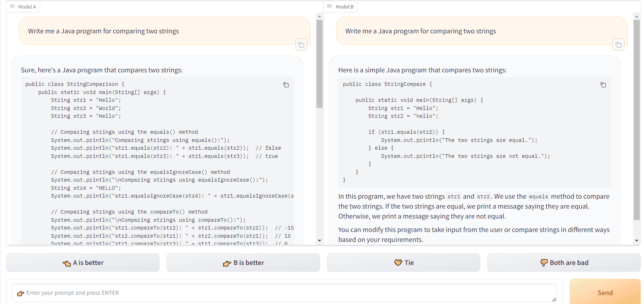This screenshot has height=304, width=644.
Task: Vote that A is better
Action: [83, 263]
